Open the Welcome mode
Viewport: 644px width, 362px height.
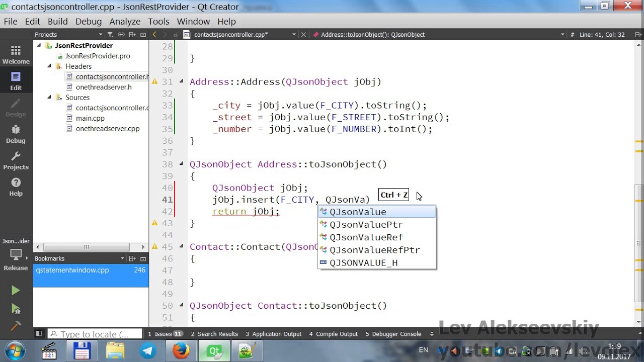click(x=16, y=55)
